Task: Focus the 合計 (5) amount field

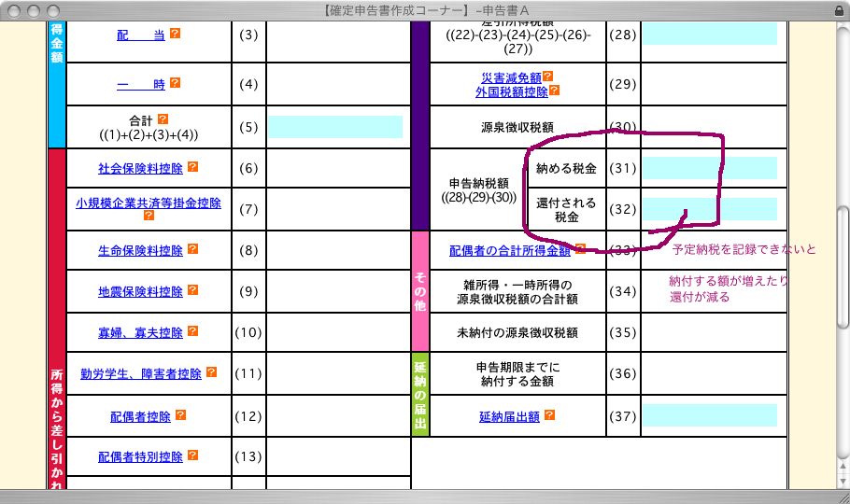Action: 335,127
